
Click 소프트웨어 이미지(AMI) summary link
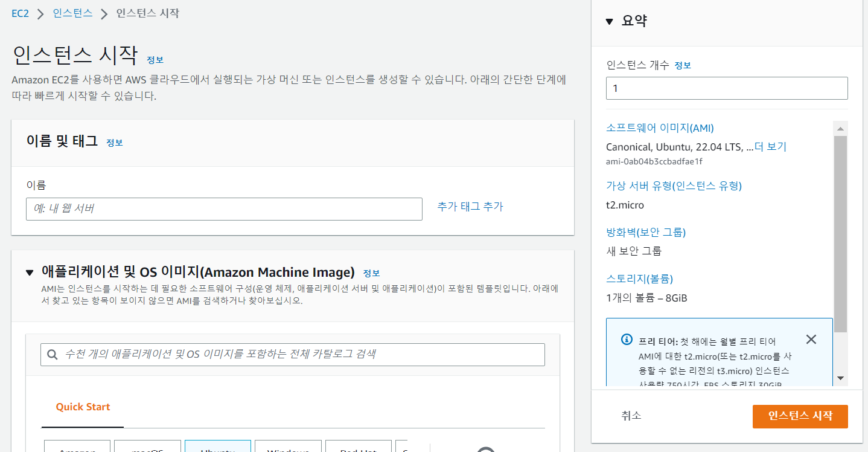(x=660, y=128)
